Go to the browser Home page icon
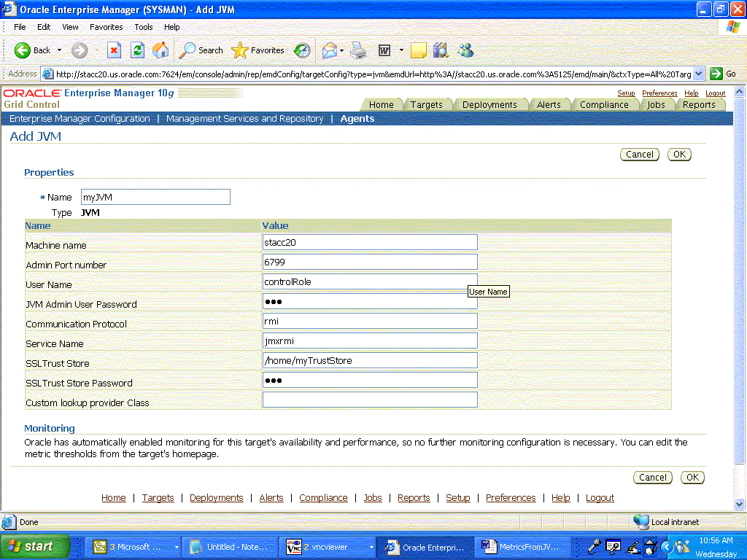 160,50
